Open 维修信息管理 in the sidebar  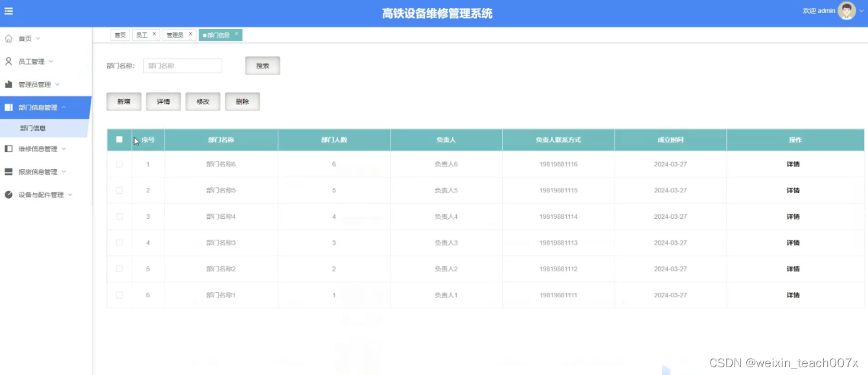(38, 149)
